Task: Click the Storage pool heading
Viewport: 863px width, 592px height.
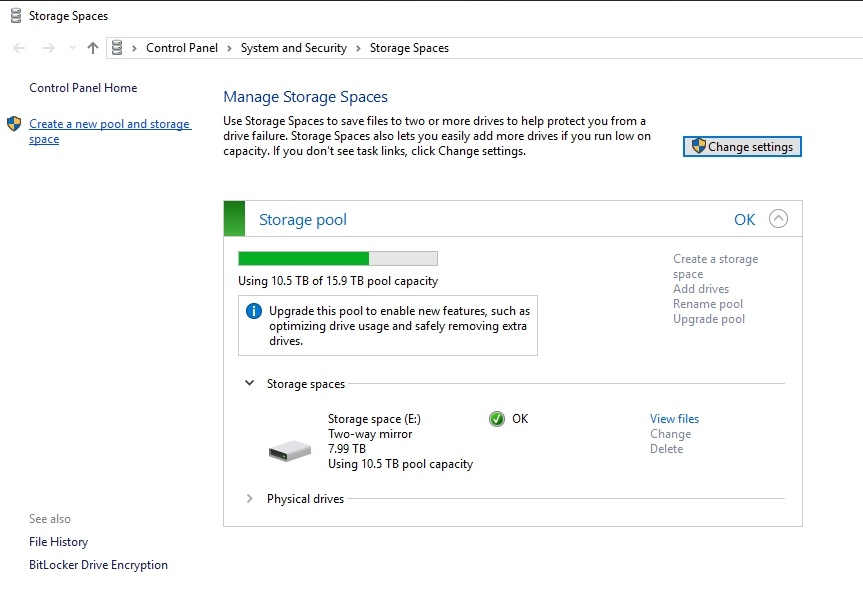Action: (303, 220)
